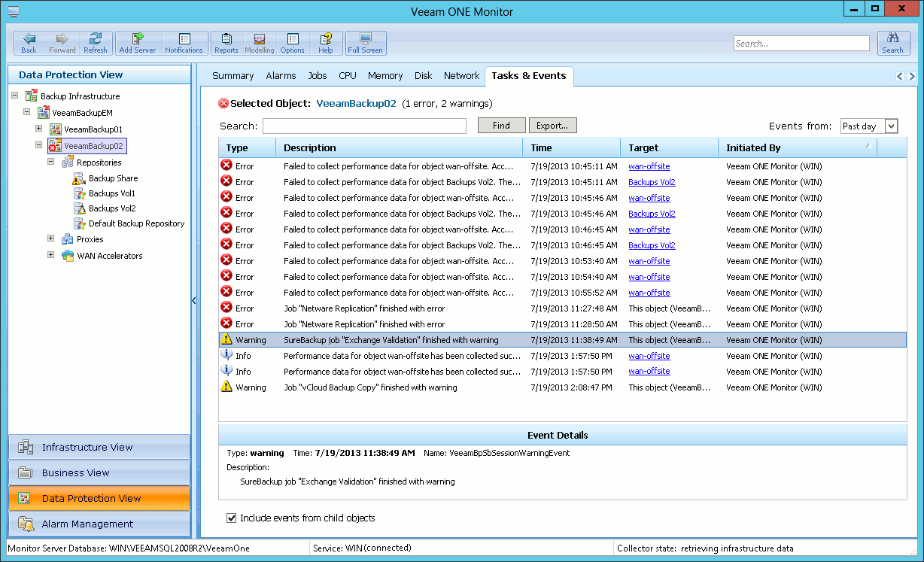Open the Reports toolbar item
924x562 pixels.
click(226, 43)
